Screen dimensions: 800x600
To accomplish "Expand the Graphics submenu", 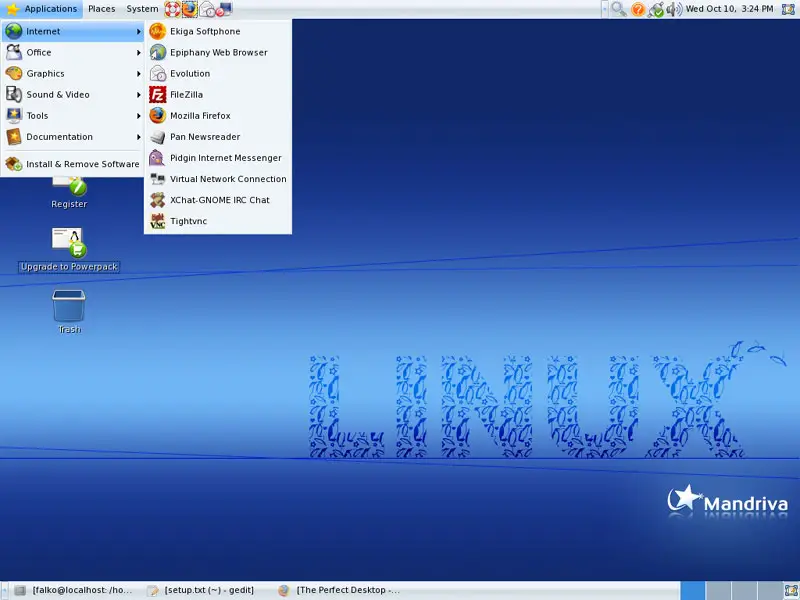I will 72,73.
